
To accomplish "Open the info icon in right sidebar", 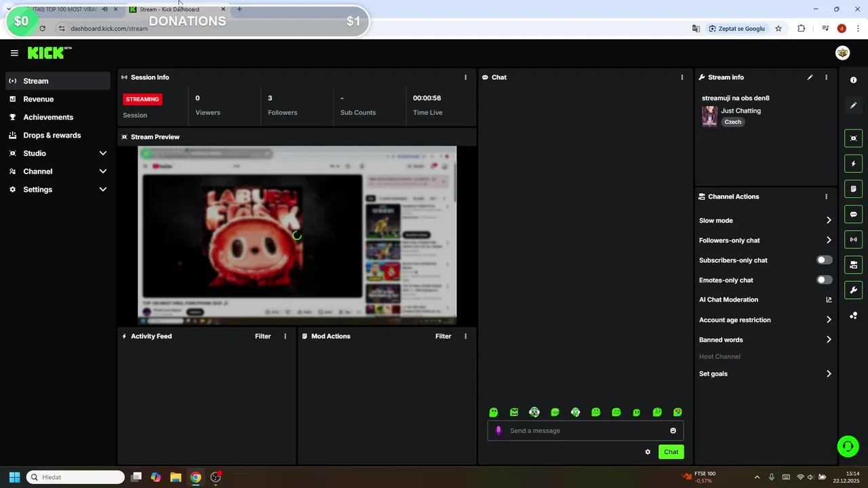I will 853,80.
